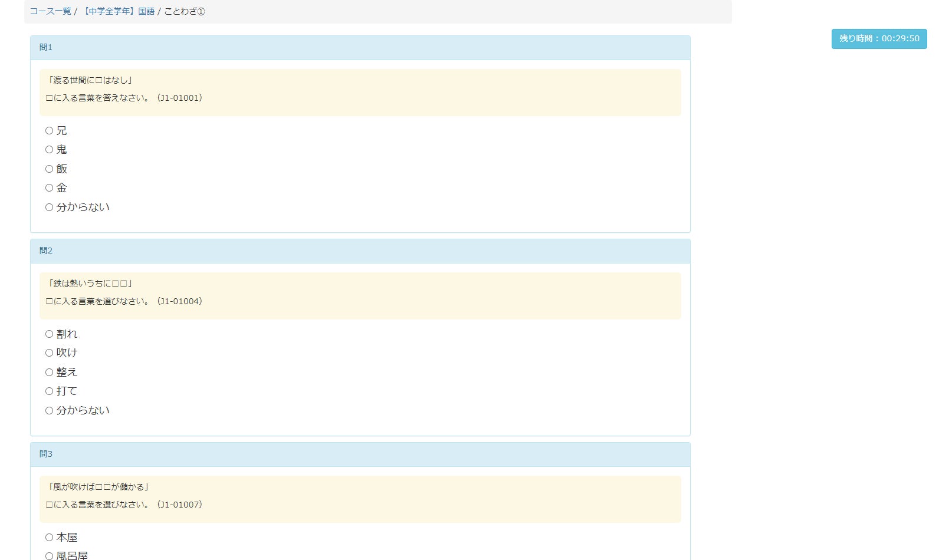Go to 【中学全学年】国語 course link

118,11
